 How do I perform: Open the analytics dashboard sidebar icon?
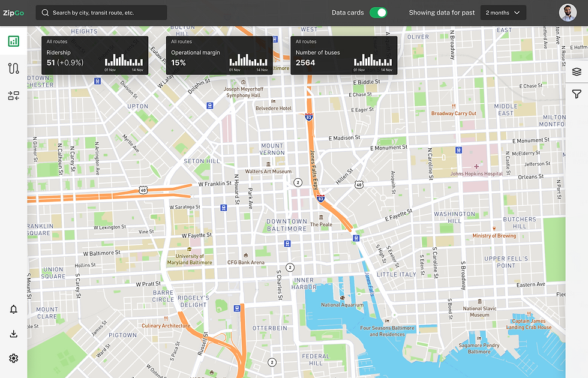(x=13, y=41)
